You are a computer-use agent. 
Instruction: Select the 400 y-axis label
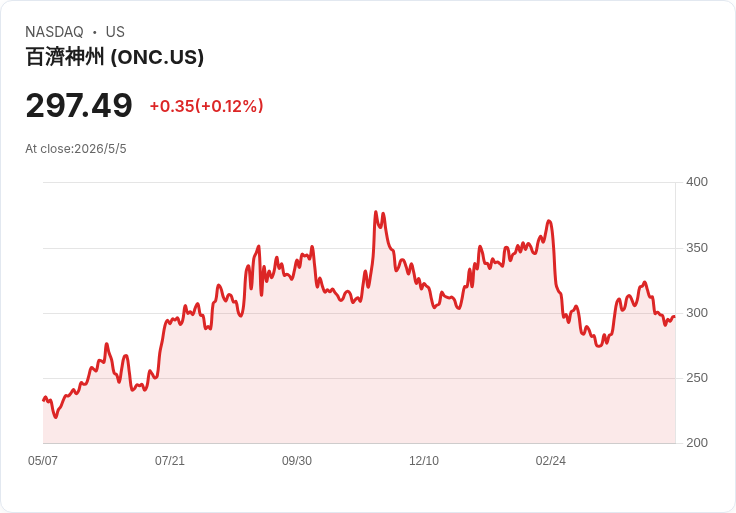tap(697, 182)
